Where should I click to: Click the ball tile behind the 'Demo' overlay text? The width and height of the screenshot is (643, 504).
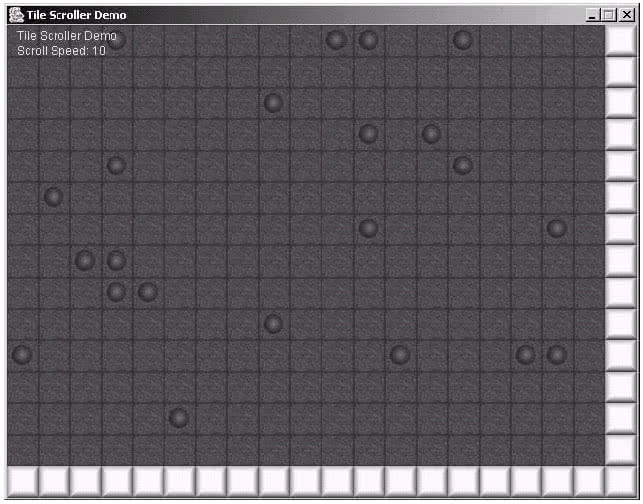click(x=116, y=41)
